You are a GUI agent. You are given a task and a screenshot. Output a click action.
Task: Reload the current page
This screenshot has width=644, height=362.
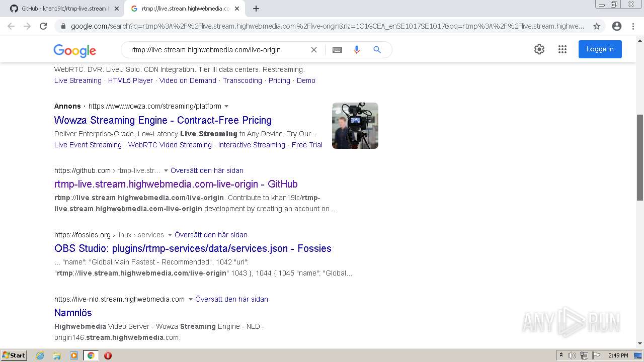[43, 26]
